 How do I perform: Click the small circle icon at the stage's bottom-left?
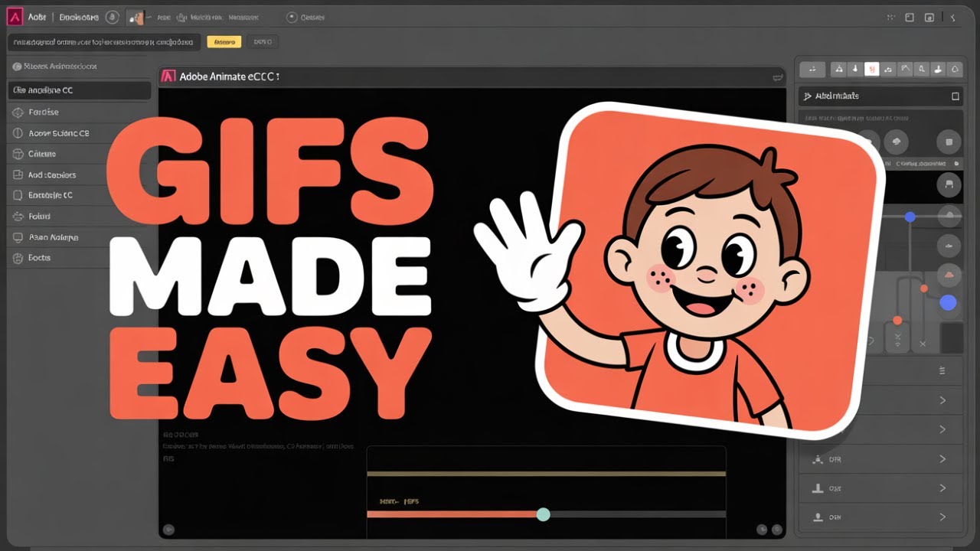pyautogui.click(x=169, y=529)
